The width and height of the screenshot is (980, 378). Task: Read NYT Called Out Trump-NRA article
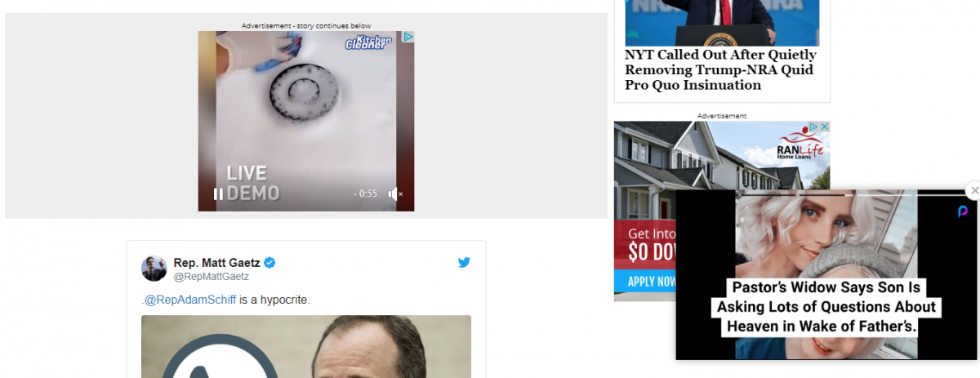(x=721, y=70)
